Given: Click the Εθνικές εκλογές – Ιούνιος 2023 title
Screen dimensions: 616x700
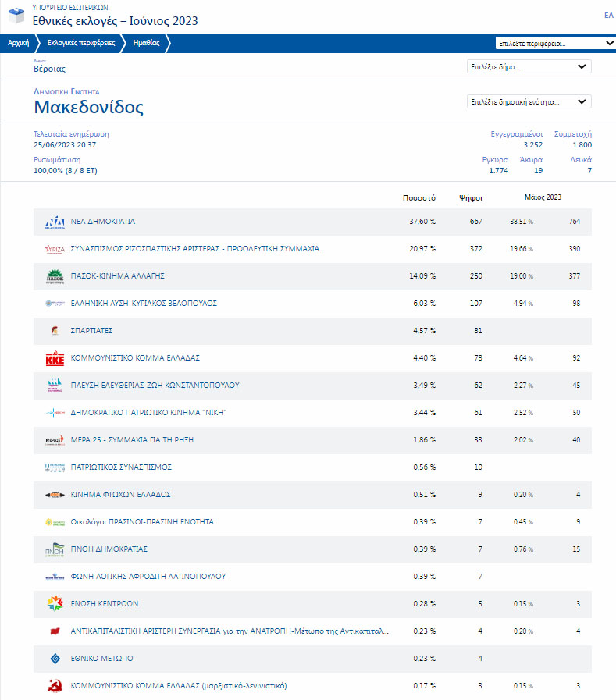Looking at the screenshot, I should pos(116,21).
